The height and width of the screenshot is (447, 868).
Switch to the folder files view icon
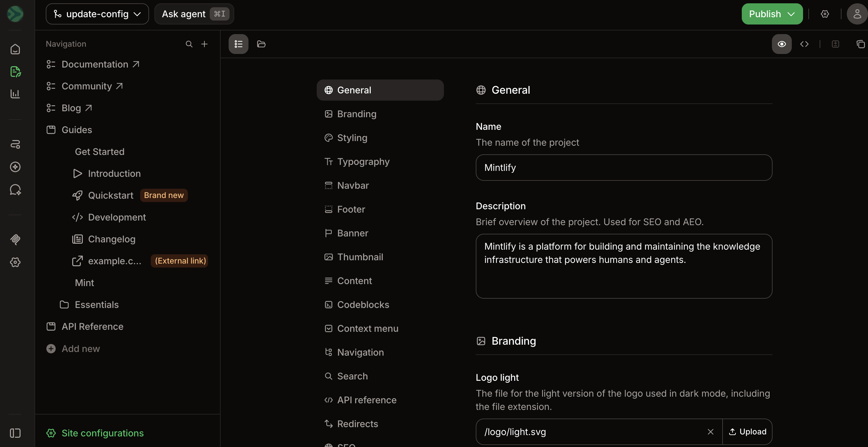(x=261, y=44)
